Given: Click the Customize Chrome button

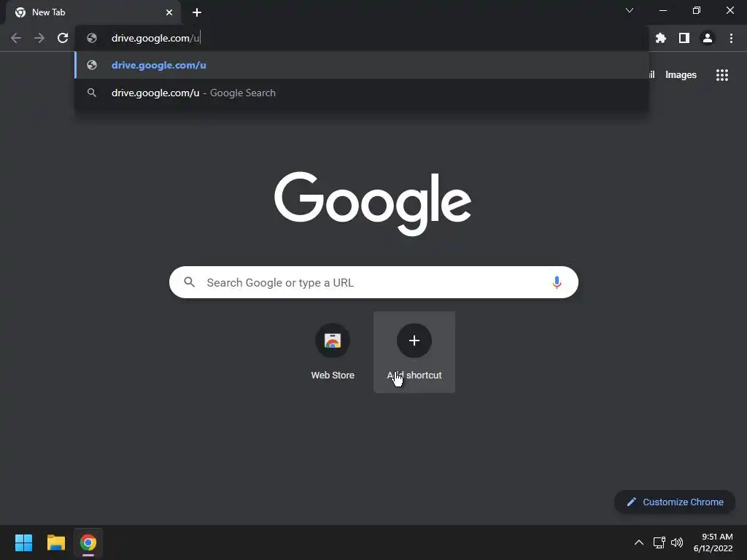Looking at the screenshot, I should click(675, 502).
